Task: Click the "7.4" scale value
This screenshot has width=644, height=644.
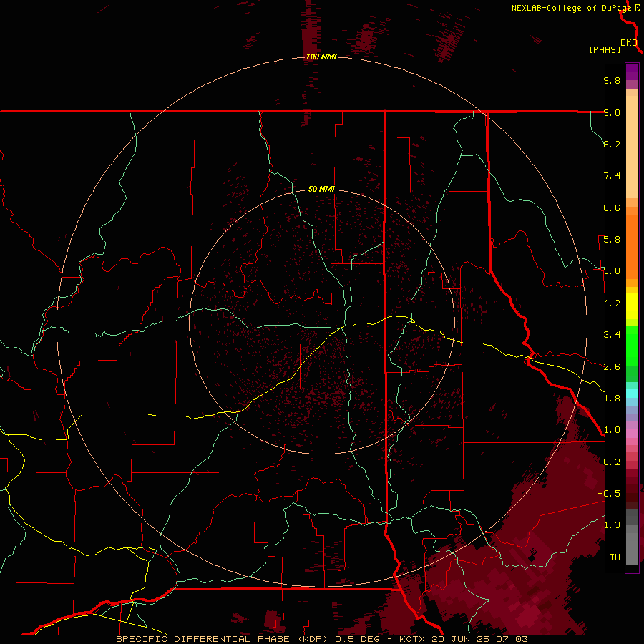Action: click(x=612, y=176)
